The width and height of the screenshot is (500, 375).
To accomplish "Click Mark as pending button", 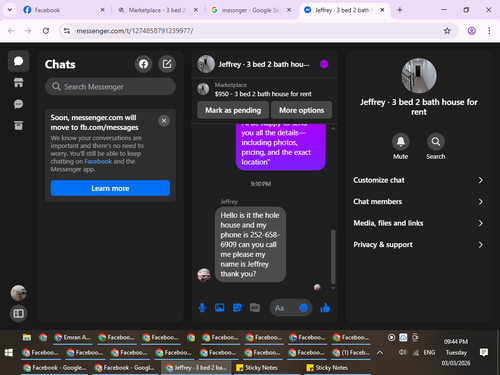I will point(233,110).
